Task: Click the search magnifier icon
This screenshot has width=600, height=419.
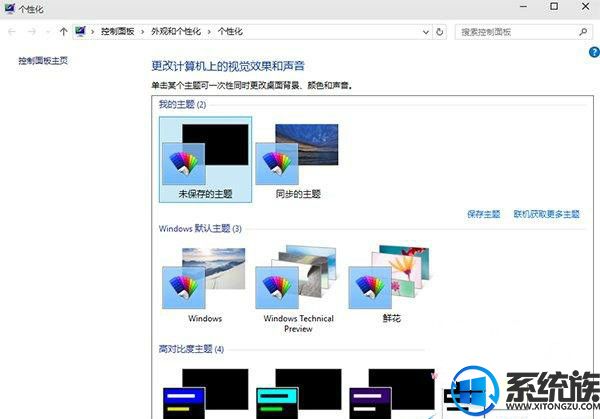Action: coord(583,32)
